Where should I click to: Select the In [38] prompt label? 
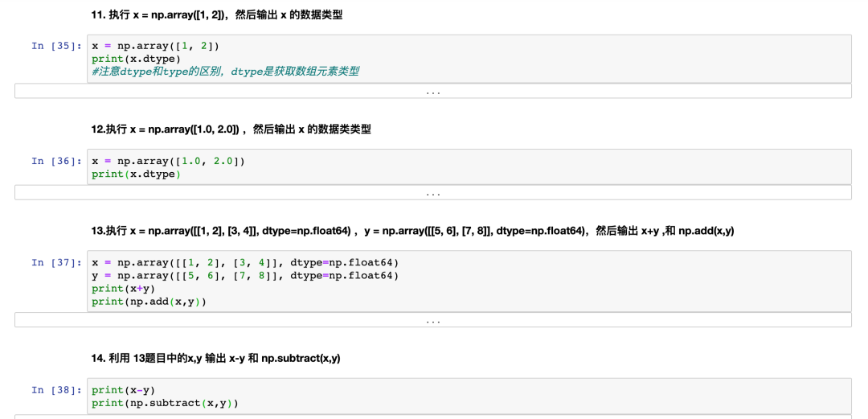pyautogui.click(x=57, y=390)
